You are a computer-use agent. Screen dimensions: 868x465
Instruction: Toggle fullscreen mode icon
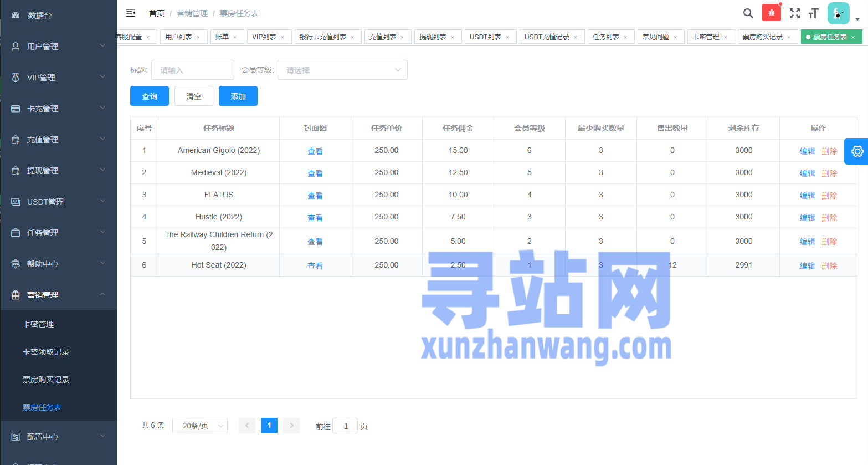coord(794,13)
